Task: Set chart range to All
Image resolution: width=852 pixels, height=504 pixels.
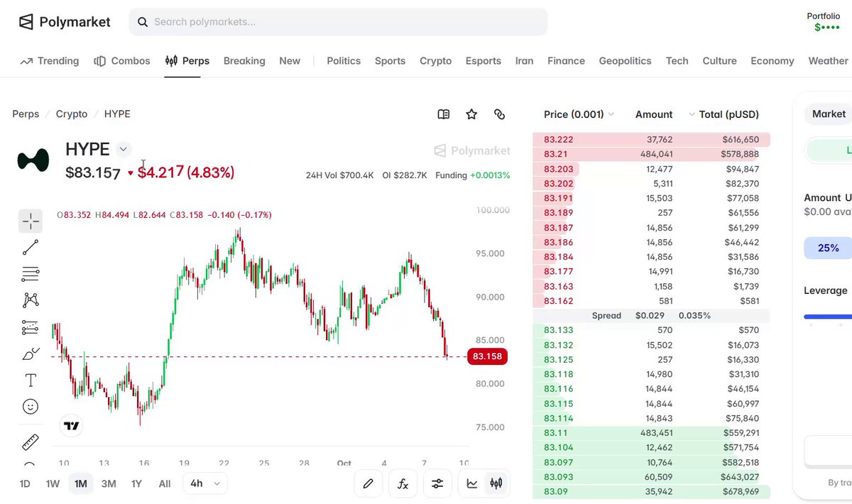Action: (x=165, y=484)
